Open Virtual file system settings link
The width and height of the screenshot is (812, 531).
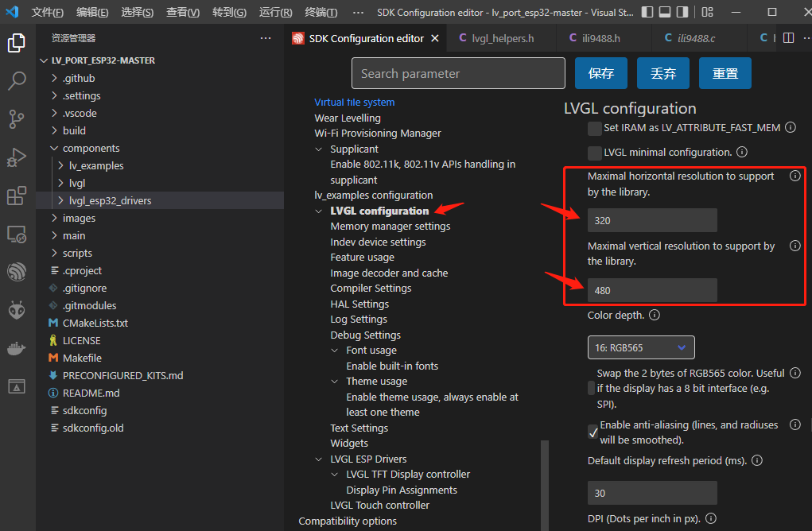pos(354,103)
